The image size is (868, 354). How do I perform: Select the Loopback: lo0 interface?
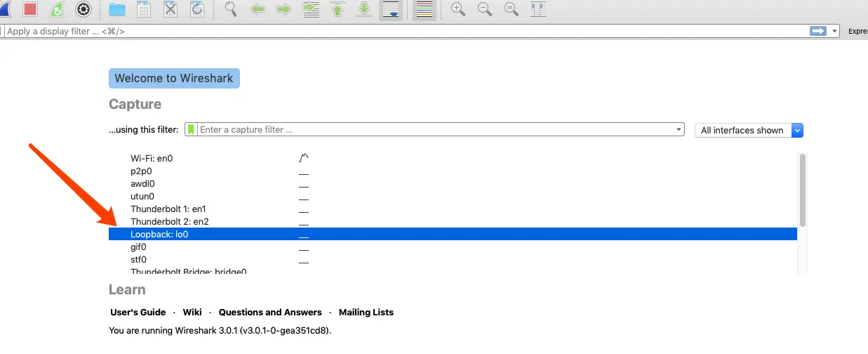(453, 234)
